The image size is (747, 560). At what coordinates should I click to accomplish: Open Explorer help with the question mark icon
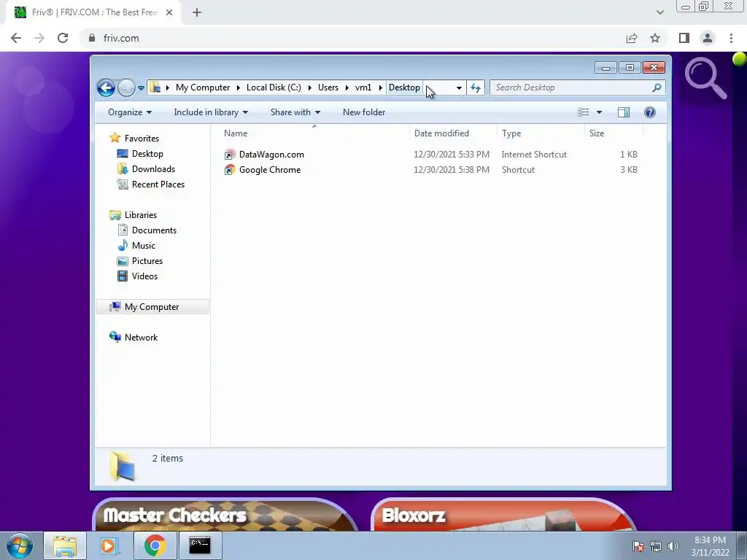pyautogui.click(x=650, y=112)
